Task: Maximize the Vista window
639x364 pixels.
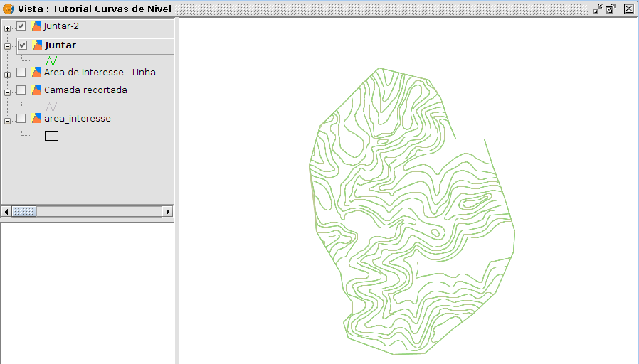Action: click(611, 9)
